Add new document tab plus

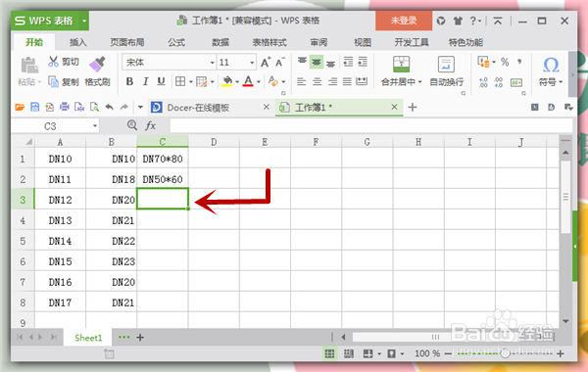[413, 107]
